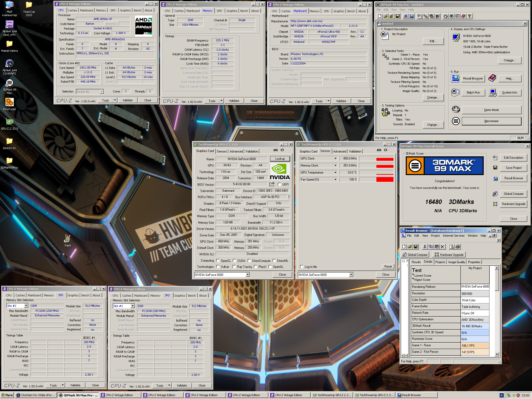Screen dimensions: 532x399
Task: Click Fan Speed red sensor graph
Action: pyautogui.click(x=376, y=179)
